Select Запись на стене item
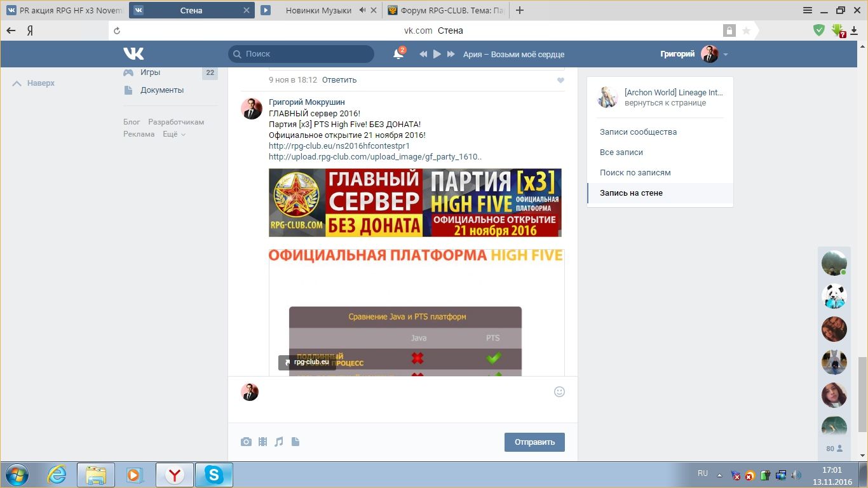The height and width of the screenshot is (488, 868). point(660,193)
